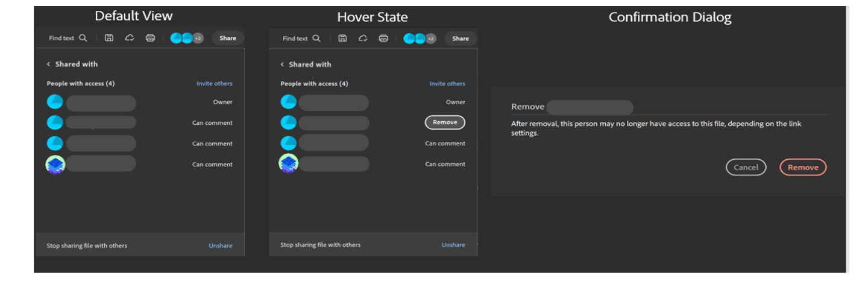Confirm with the red Remove button in dialog

pos(803,167)
